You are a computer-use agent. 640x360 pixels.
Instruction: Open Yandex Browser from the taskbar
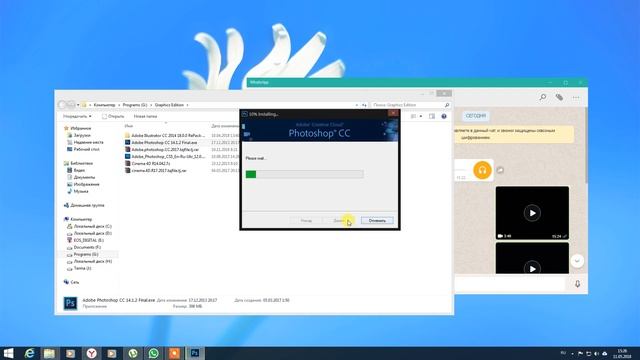click(91, 353)
